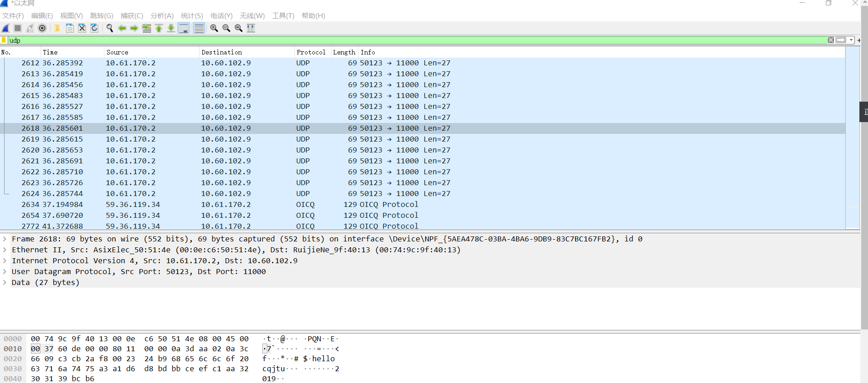Click hex offset 0020 row bytes
Screen dimensions: 868x383
(140, 358)
